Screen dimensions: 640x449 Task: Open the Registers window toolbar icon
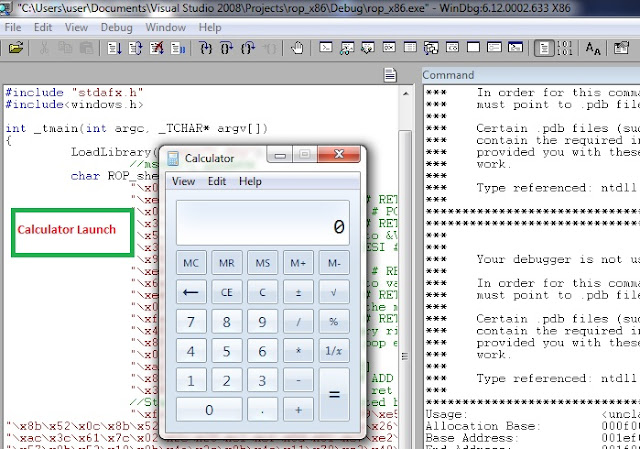point(389,48)
